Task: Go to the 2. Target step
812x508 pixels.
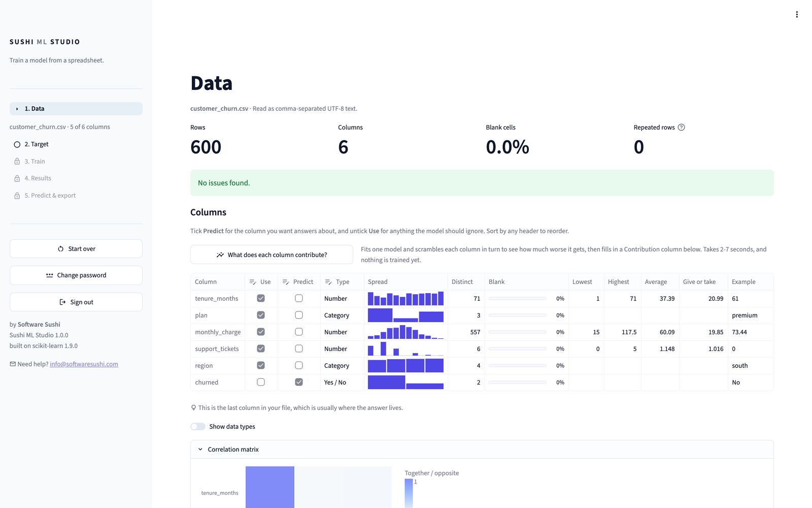Action: point(76,144)
